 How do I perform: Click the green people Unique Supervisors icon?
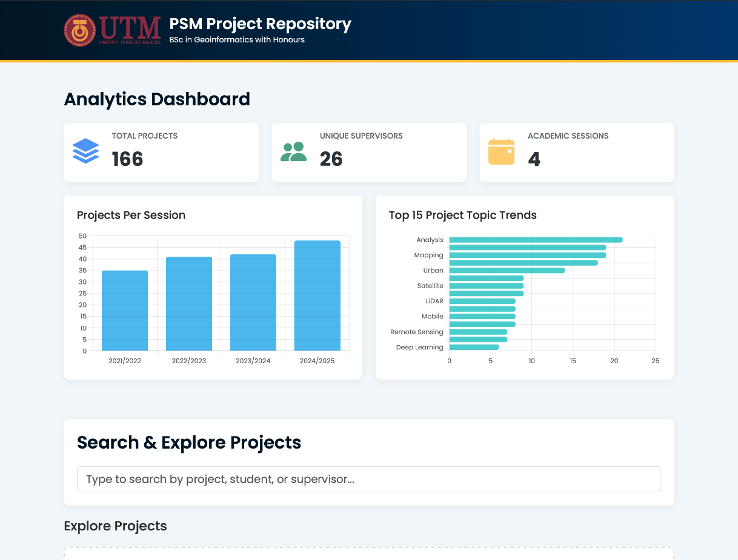(294, 151)
